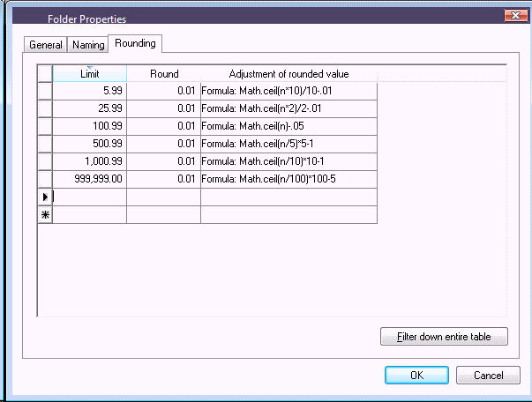Select the 5.99 limit cell
This screenshot has height=402, width=532.
[90, 91]
